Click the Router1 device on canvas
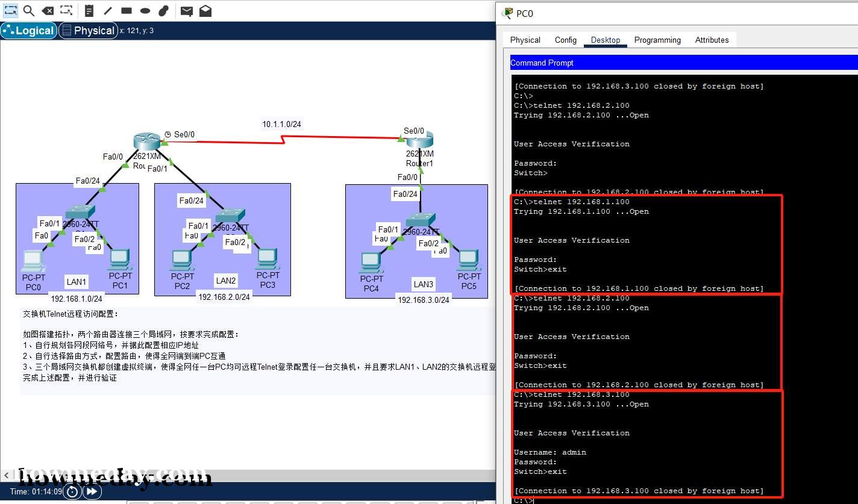 tap(419, 141)
